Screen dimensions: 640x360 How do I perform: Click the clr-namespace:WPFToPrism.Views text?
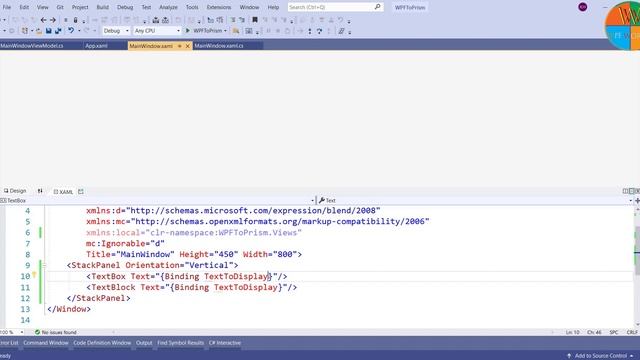(x=223, y=232)
